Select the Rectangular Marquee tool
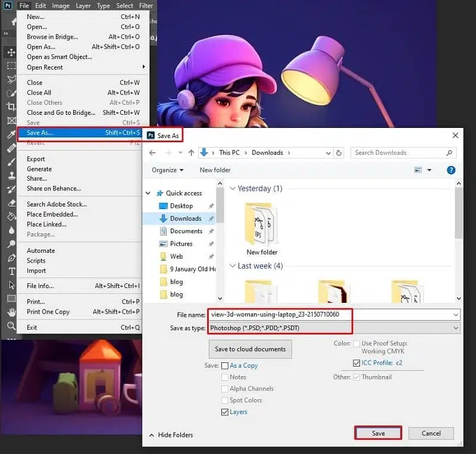 click(11, 65)
